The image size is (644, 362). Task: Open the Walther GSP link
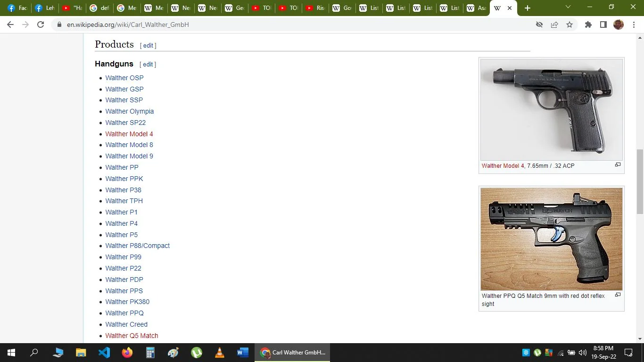click(124, 89)
